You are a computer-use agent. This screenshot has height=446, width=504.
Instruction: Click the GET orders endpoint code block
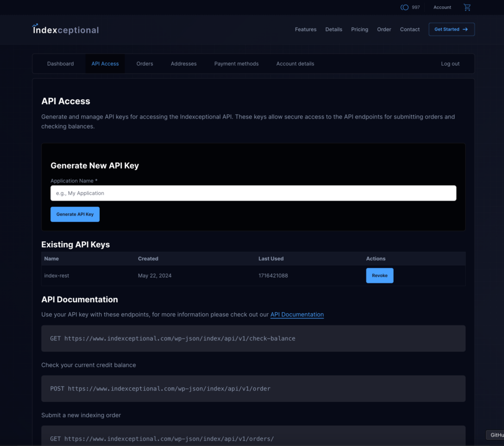tap(253, 436)
